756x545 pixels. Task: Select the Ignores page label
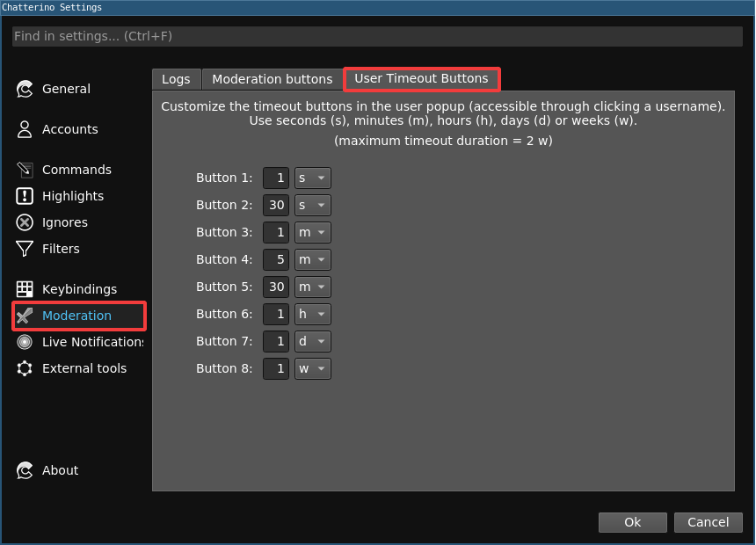(64, 222)
